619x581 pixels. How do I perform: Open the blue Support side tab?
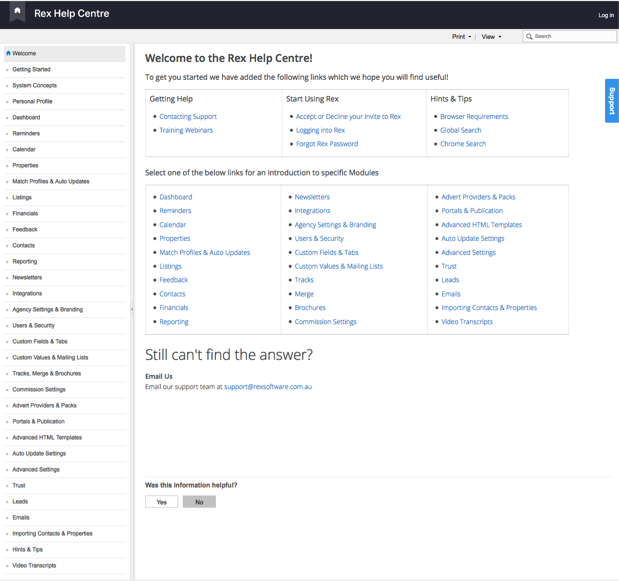(611, 101)
